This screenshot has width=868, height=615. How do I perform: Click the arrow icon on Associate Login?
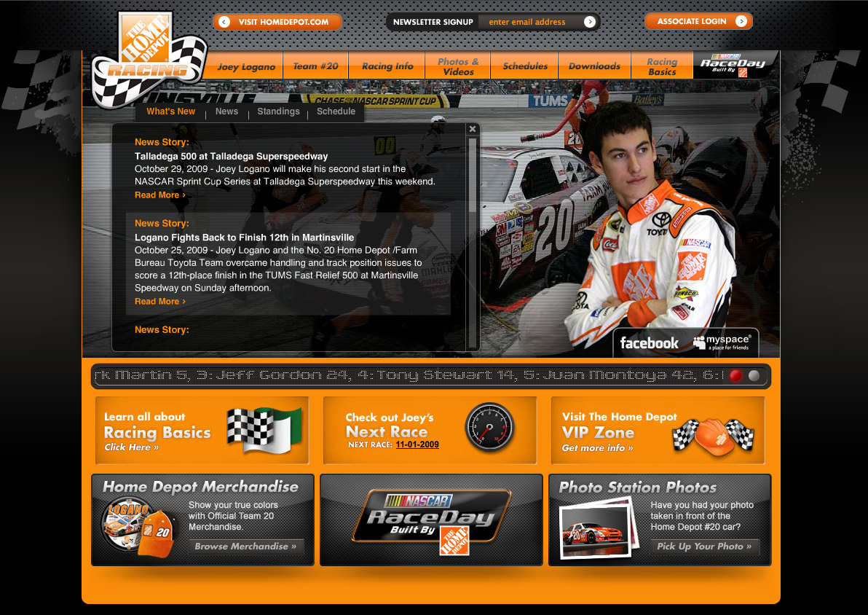[x=741, y=21]
